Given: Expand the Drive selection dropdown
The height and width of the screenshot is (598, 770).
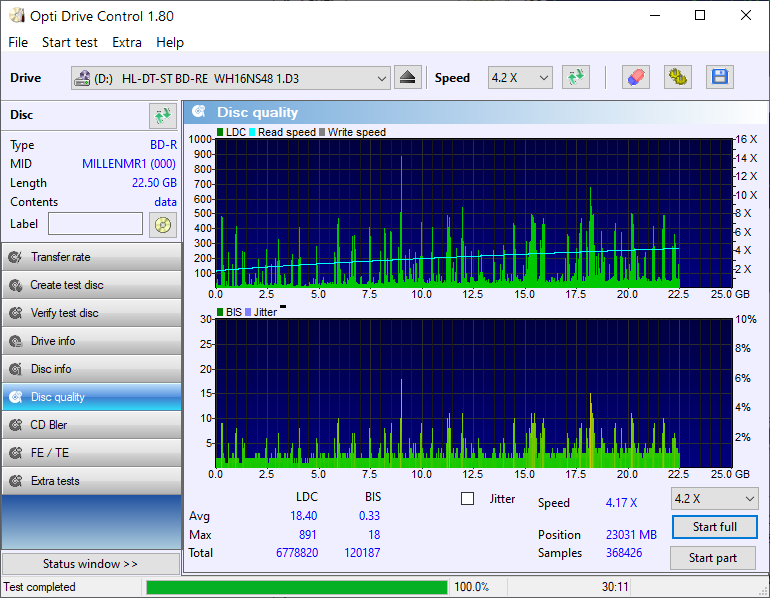Looking at the screenshot, I should pyautogui.click(x=231, y=78).
